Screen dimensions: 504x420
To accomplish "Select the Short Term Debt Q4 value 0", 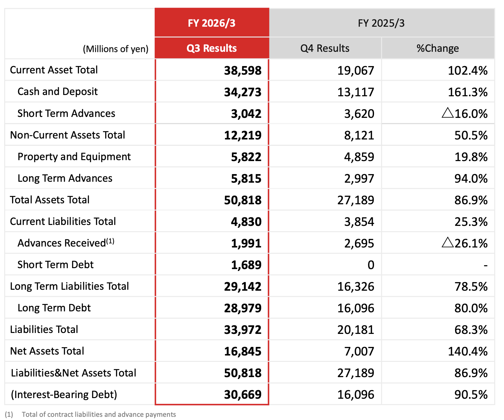I will [x=371, y=265].
